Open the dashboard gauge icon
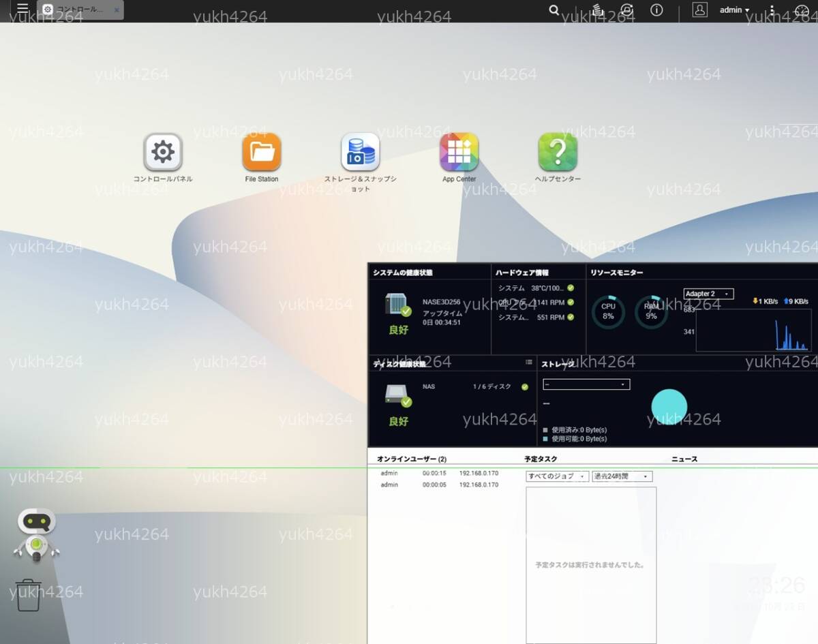This screenshot has height=644, width=818. tap(802, 10)
